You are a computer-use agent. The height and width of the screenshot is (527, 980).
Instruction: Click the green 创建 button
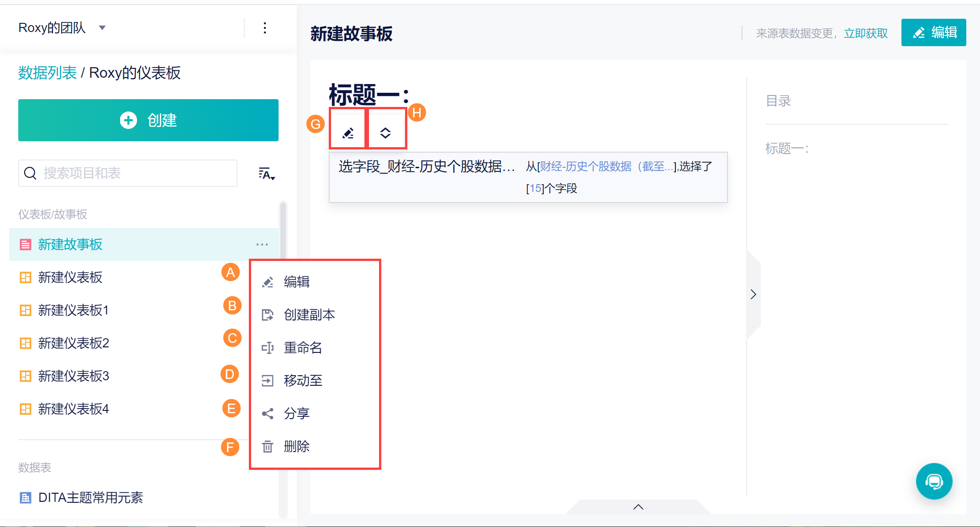[148, 120]
